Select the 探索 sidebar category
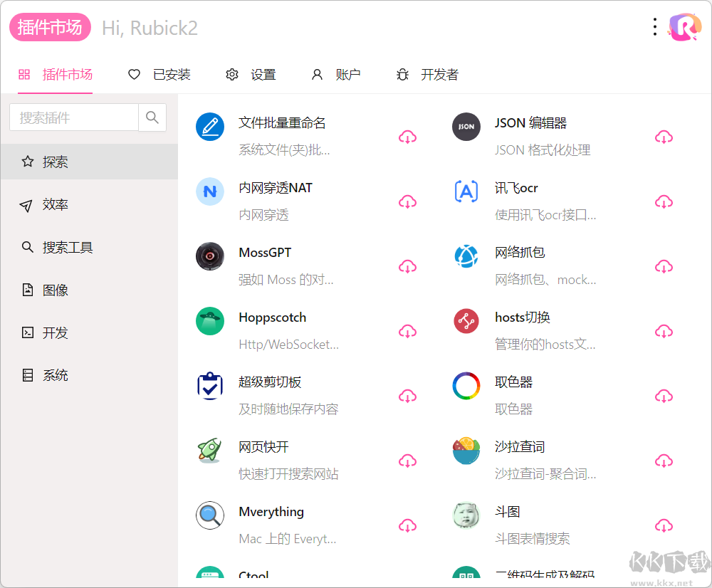The image size is (712, 588). pyautogui.click(x=90, y=162)
